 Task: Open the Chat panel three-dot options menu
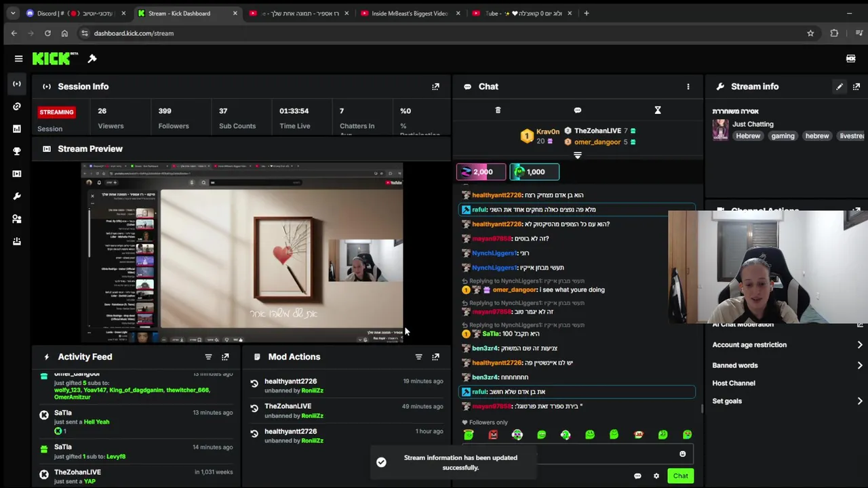pos(688,87)
